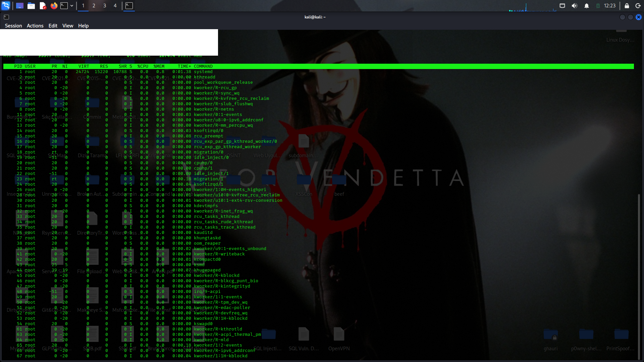
Task: Click the ksoftirqd/0 process name
Action: click(x=209, y=131)
